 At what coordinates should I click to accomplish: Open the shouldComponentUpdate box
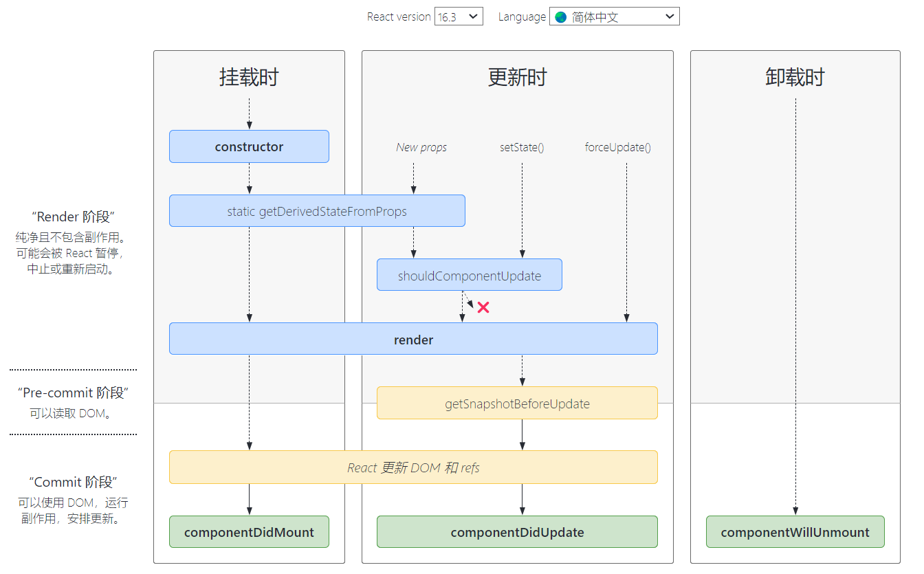(x=470, y=275)
